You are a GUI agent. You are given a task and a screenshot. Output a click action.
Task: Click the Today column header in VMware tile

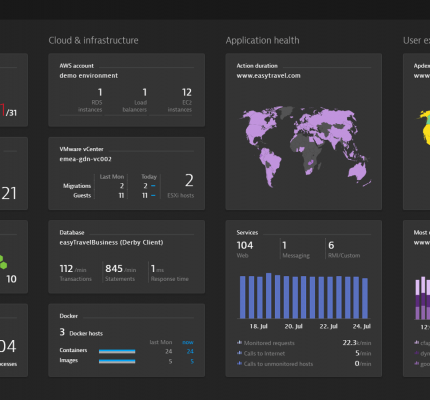coord(149,177)
